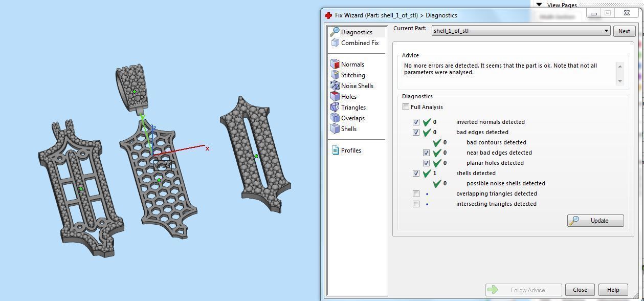The height and width of the screenshot is (301, 644).
Task: Click the Help button
Action: point(613,290)
